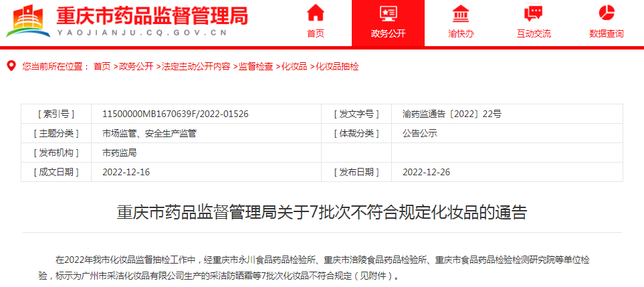Open 渝快办 via the building icon

[x=460, y=13]
